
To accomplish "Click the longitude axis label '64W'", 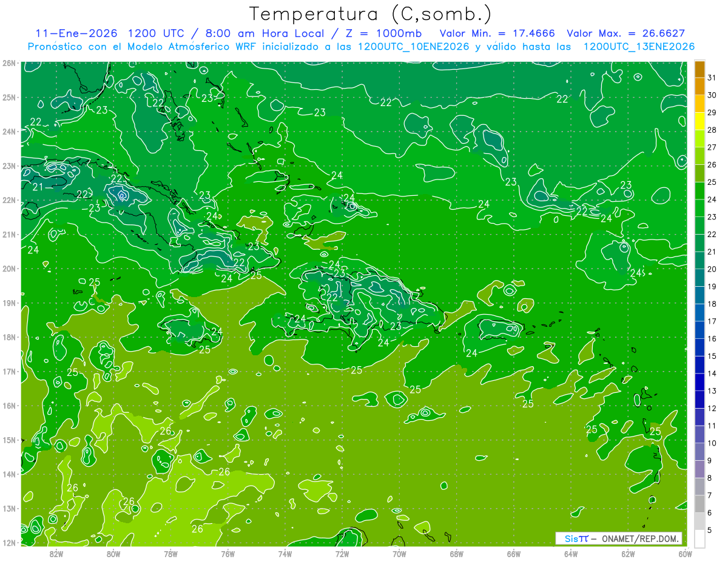I will tap(571, 554).
